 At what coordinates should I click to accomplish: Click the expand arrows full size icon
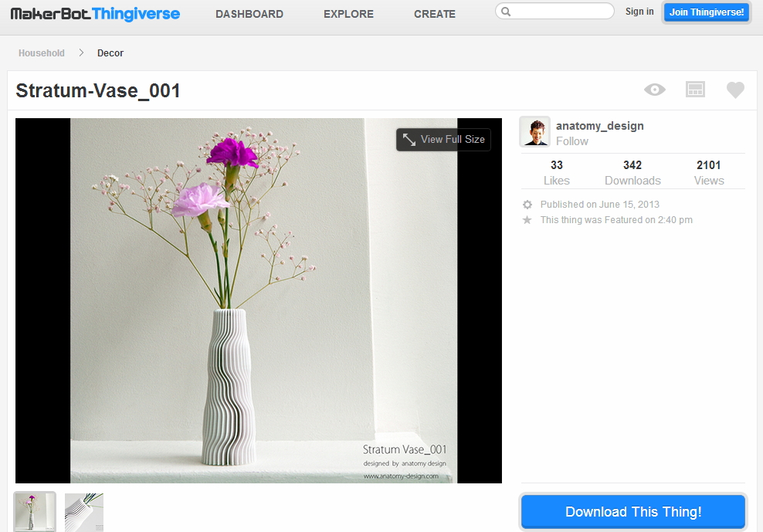pyautogui.click(x=409, y=140)
